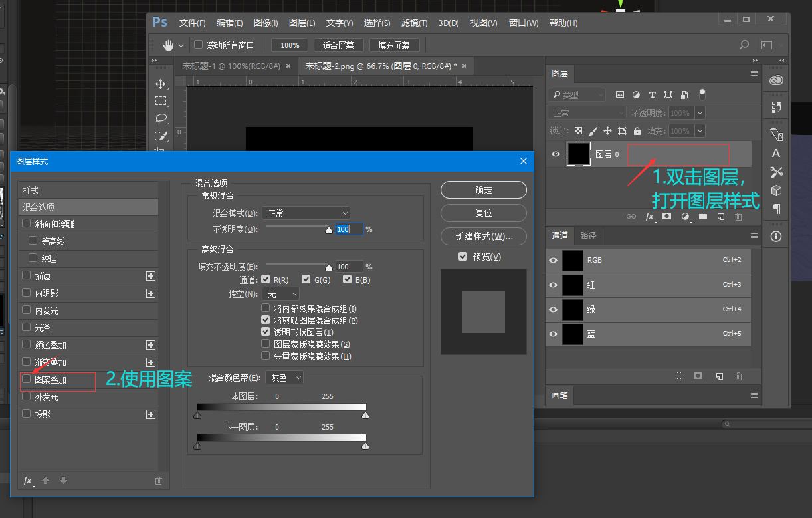Open the 文件(F) menu

[x=193, y=23]
